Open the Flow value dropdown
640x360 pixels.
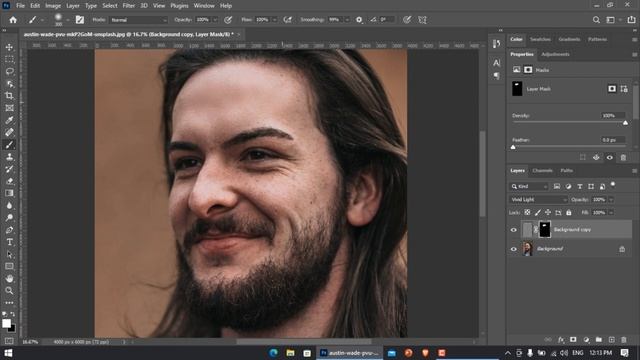[x=275, y=20]
